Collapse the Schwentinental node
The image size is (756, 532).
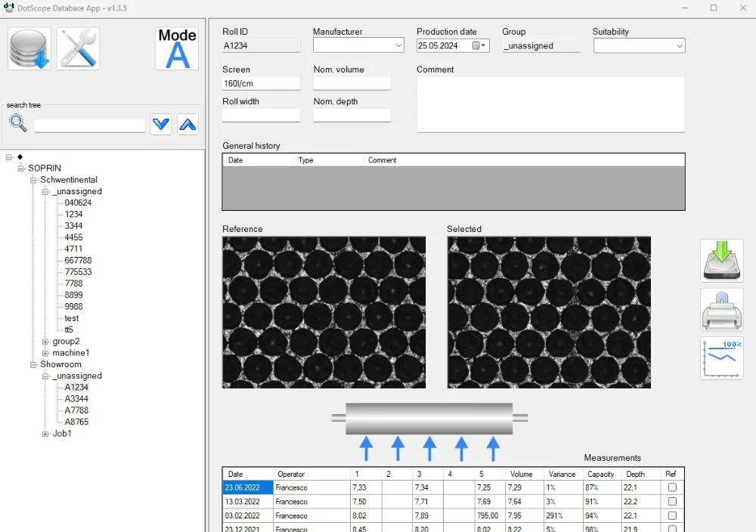coord(33,180)
